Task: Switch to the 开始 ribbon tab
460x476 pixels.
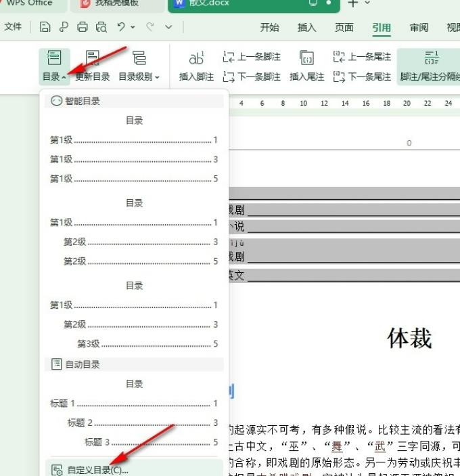Action: pyautogui.click(x=269, y=28)
